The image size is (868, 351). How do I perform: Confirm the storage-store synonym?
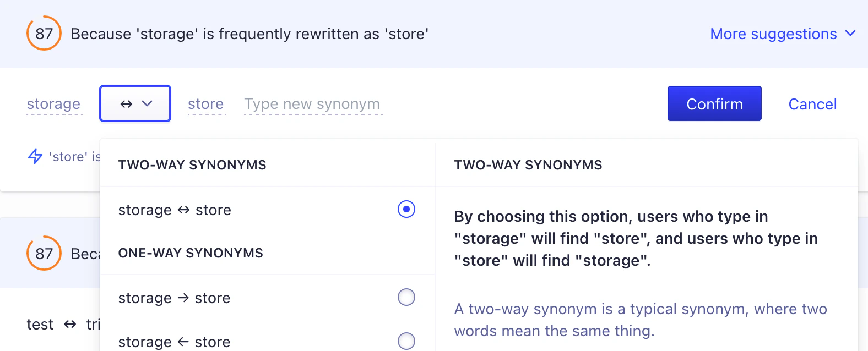pyautogui.click(x=714, y=103)
